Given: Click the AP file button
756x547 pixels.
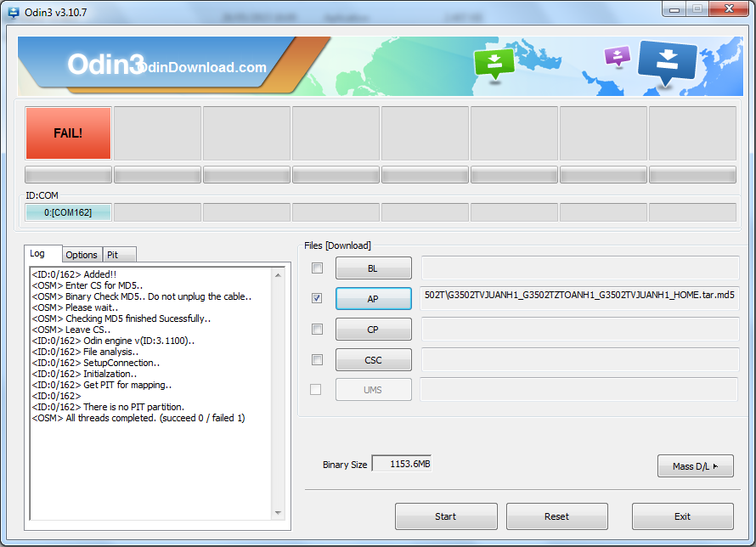Looking at the screenshot, I should pyautogui.click(x=374, y=299).
